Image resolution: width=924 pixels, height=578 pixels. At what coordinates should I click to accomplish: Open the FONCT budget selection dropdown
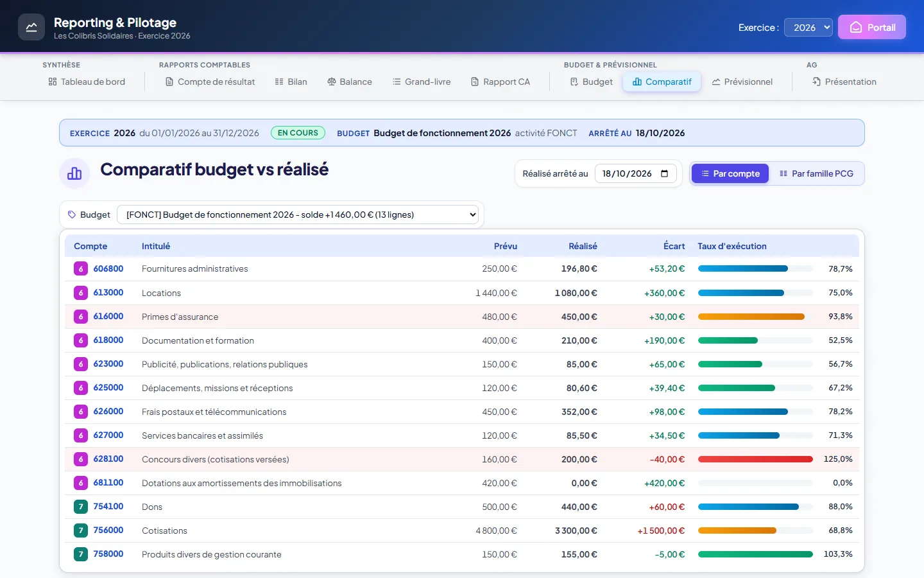pyautogui.click(x=298, y=215)
